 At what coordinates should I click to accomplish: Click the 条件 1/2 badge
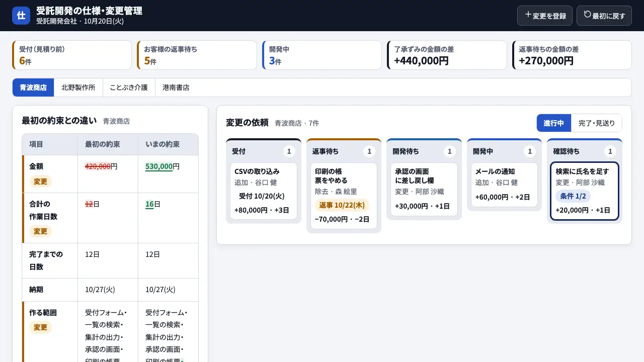(573, 196)
